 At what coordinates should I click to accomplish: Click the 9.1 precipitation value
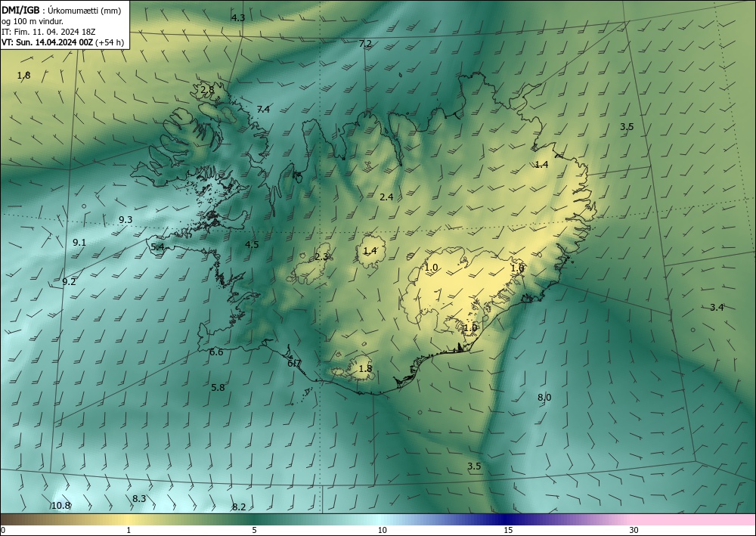[79, 243]
